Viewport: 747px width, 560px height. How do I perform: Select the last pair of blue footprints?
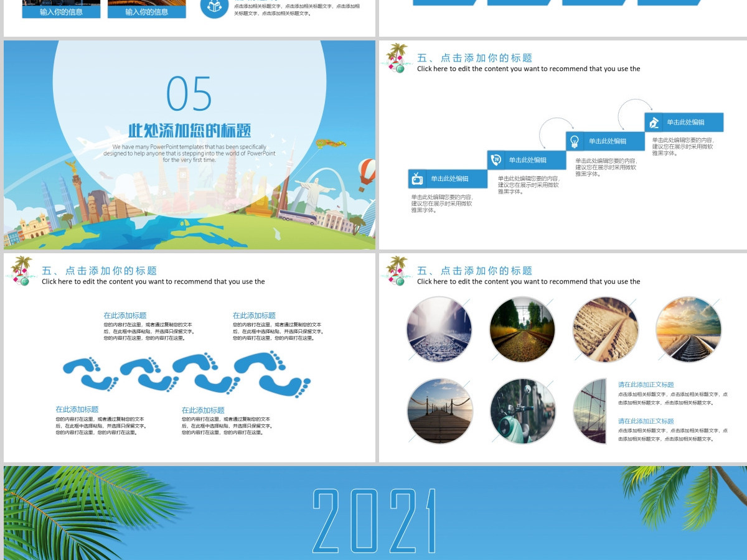(271, 374)
